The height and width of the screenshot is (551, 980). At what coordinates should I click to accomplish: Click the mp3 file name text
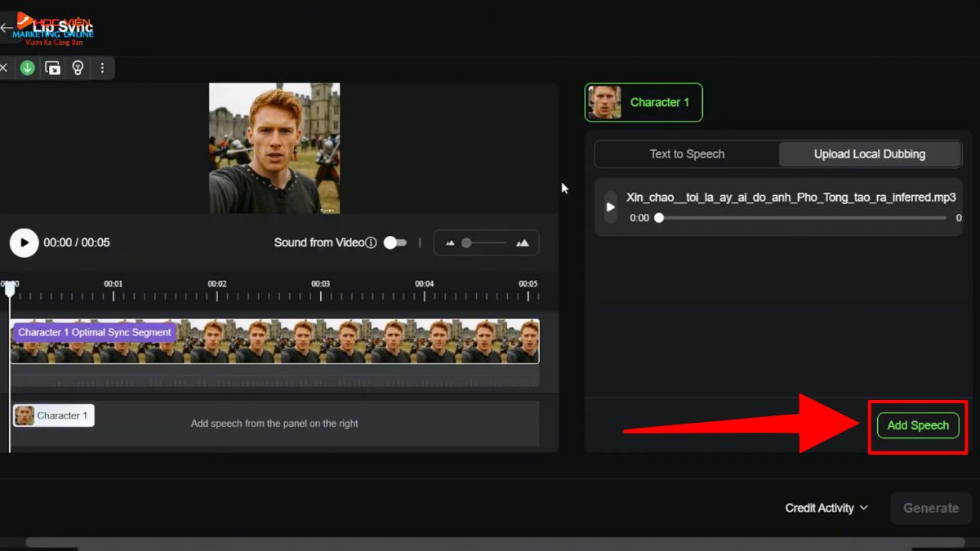point(791,198)
